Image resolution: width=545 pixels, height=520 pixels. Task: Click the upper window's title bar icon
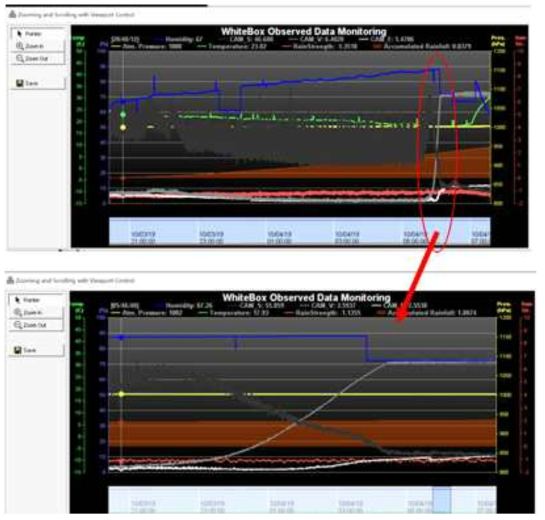pos(12,14)
